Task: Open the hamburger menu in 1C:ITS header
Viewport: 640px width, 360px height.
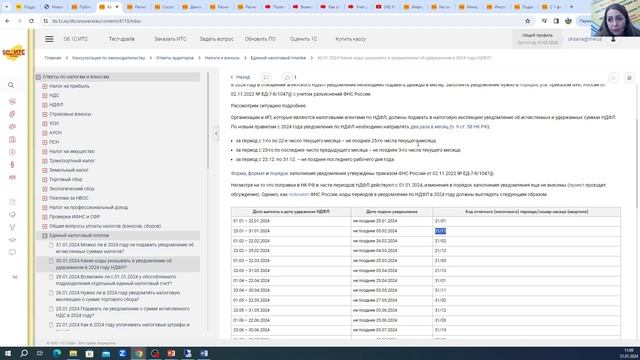Action: click(x=49, y=39)
